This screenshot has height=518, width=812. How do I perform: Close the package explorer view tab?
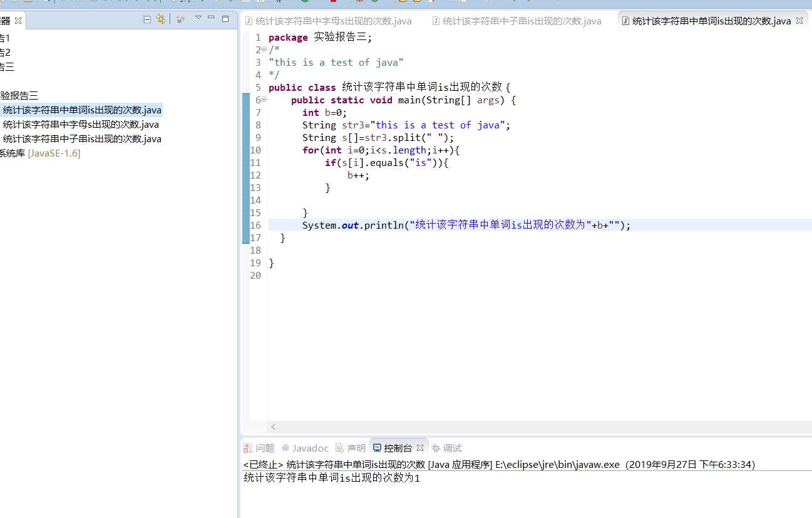point(18,21)
